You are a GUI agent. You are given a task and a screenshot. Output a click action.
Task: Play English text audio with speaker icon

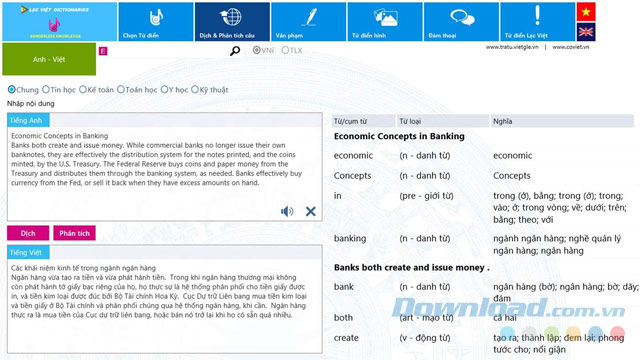[x=287, y=211]
